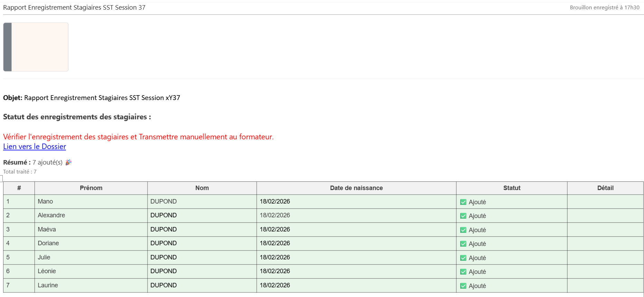Open the 'Lien vers le Dossier' link
This screenshot has width=644, height=297.
coord(35,147)
